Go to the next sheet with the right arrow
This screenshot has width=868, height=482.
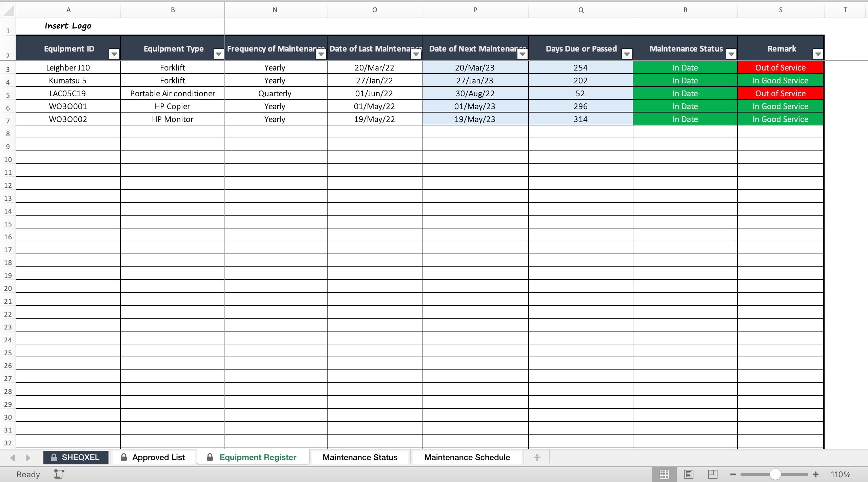click(x=28, y=458)
